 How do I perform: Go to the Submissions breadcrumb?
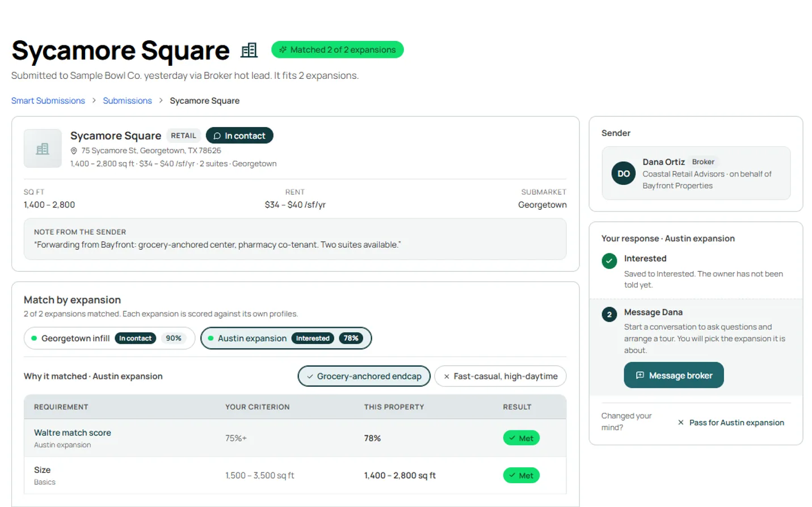pyautogui.click(x=127, y=100)
